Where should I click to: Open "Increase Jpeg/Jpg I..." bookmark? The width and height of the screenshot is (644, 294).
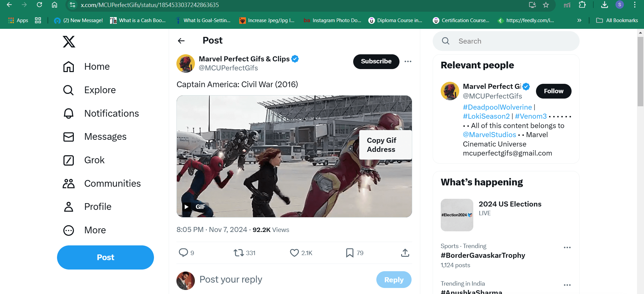coord(267,20)
